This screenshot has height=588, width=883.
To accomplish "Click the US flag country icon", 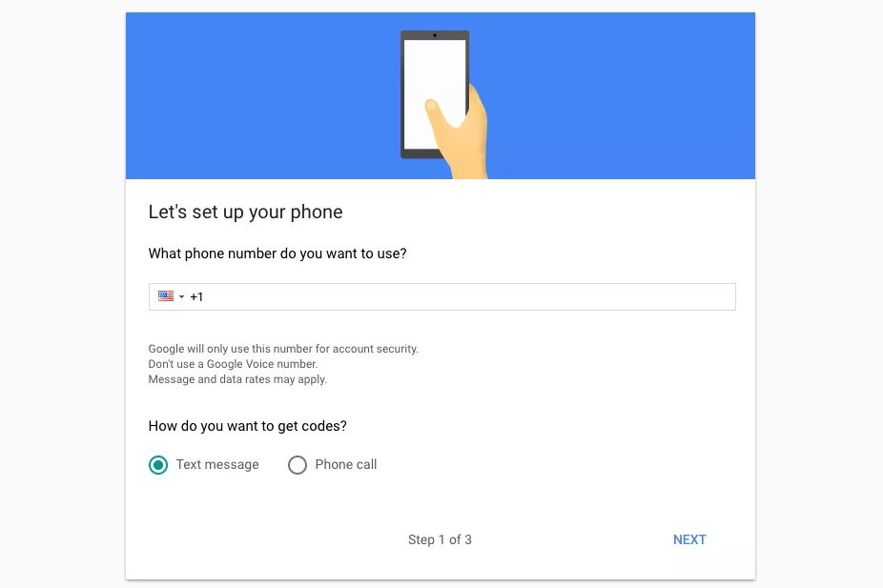I will pos(166,296).
